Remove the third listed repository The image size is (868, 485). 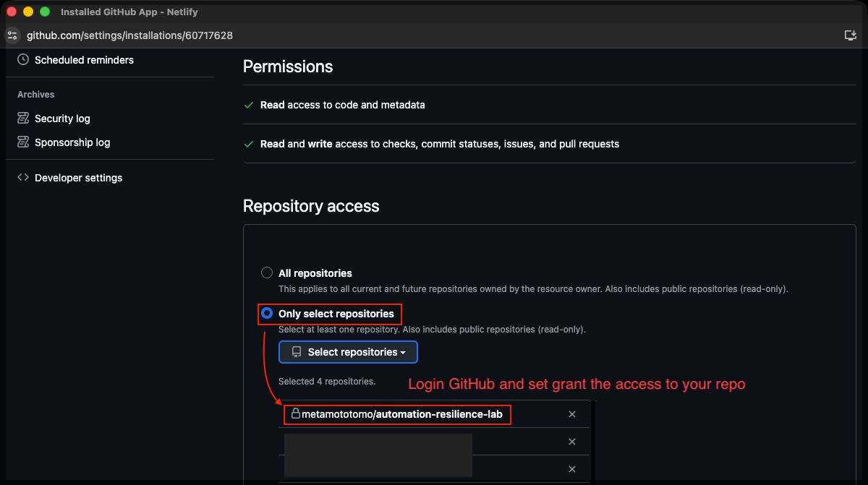tap(572, 469)
